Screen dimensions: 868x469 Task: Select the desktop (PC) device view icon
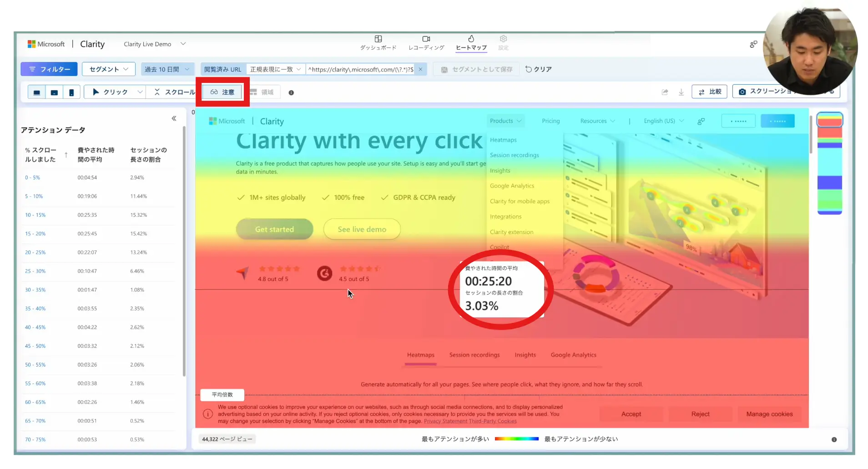coord(37,92)
